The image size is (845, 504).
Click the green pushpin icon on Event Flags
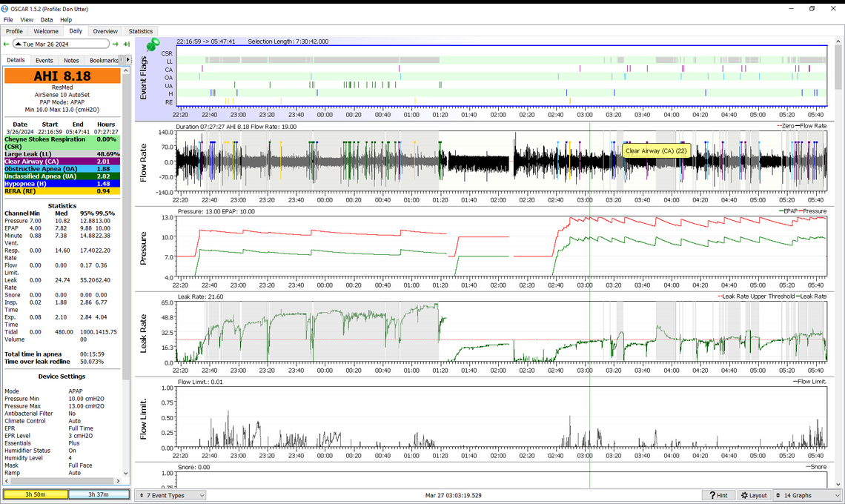point(153,44)
